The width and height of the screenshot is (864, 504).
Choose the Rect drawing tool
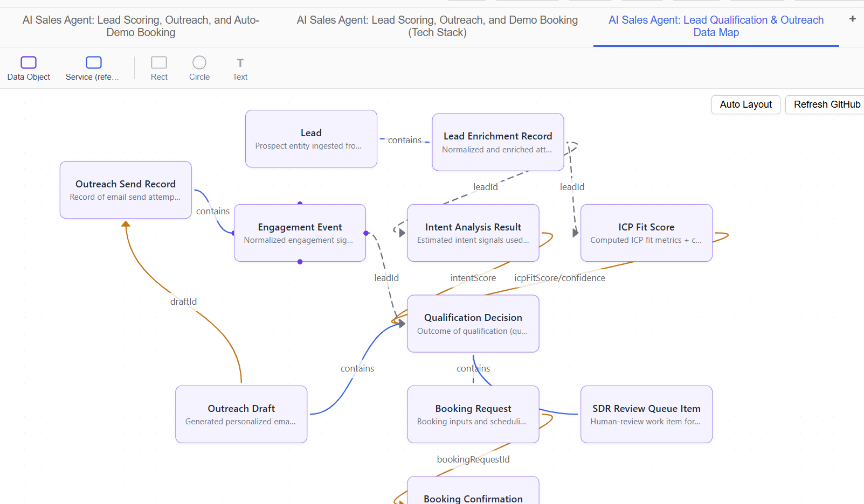tap(158, 67)
